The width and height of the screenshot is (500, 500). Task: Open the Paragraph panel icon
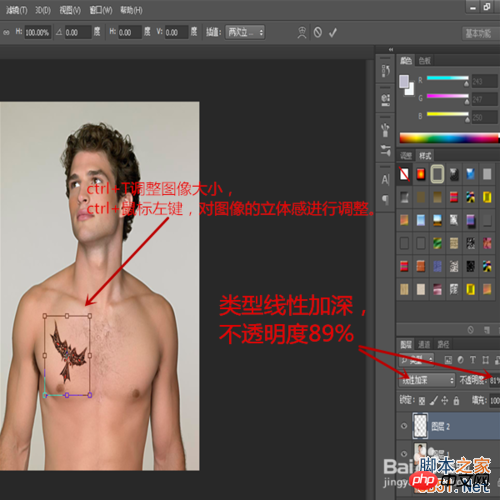tap(385, 199)
